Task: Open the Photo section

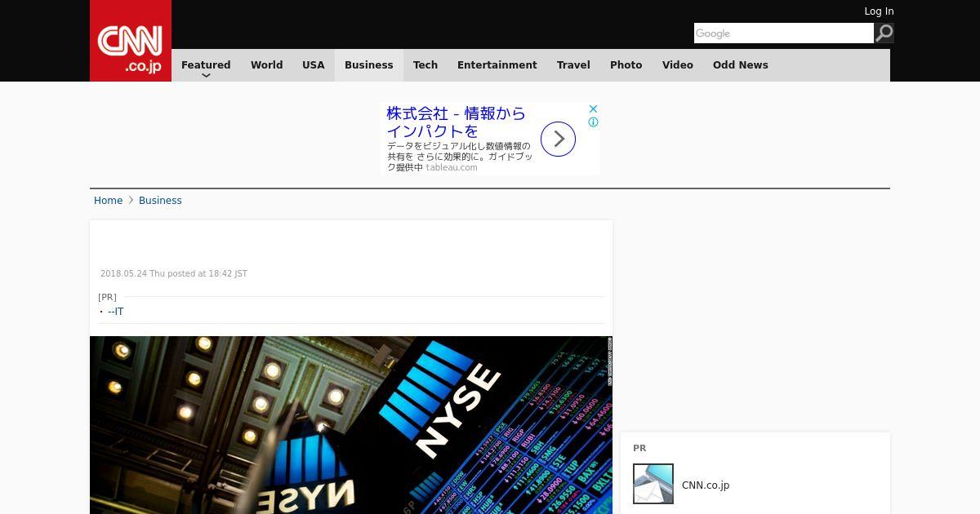Action: tap(626, 65)
